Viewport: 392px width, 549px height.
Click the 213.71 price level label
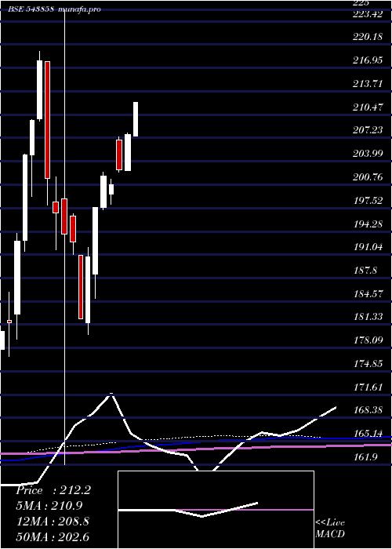click(368, 84)
